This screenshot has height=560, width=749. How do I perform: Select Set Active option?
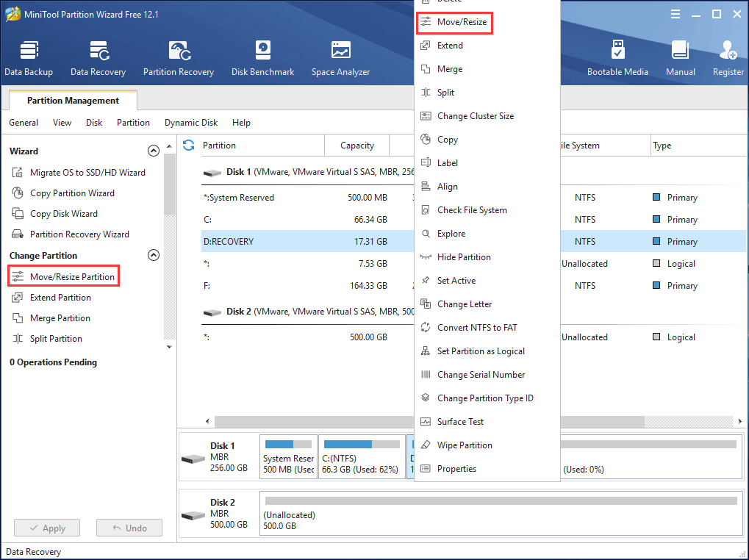pos(487,280)
